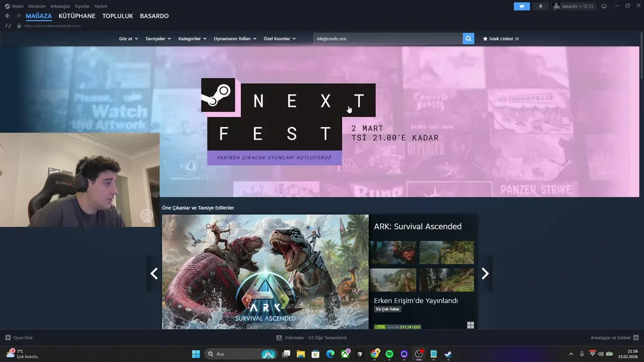Open Notepad from the taskbar
This screenshot has height=362, width=644.
(x=434, y=354)
